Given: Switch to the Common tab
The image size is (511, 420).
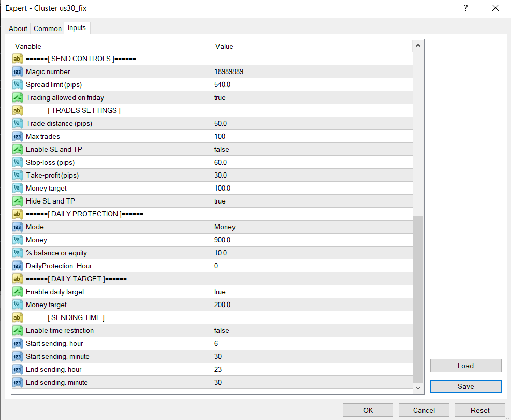Looking at the screenshot, I should point(48,28).
